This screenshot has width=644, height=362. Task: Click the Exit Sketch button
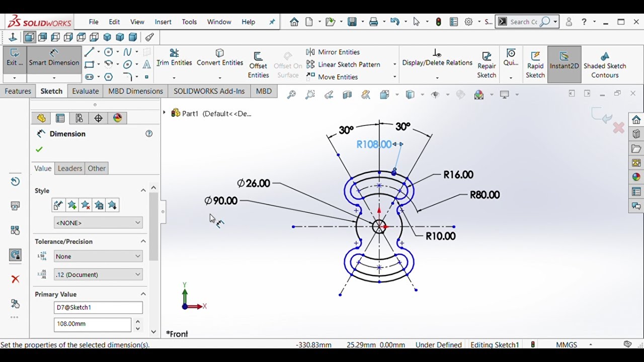15,59
